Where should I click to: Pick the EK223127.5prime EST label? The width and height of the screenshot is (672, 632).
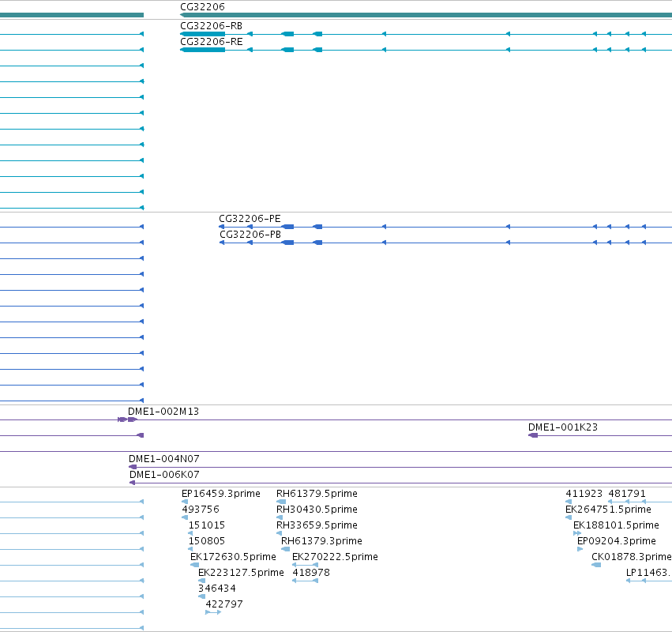click(x=242, y=574)
